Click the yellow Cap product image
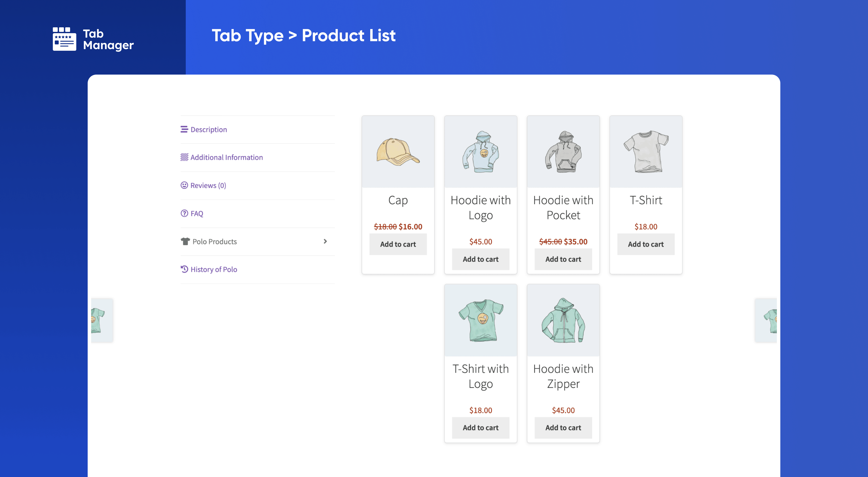The image size is (868, 477). [398, 152]
